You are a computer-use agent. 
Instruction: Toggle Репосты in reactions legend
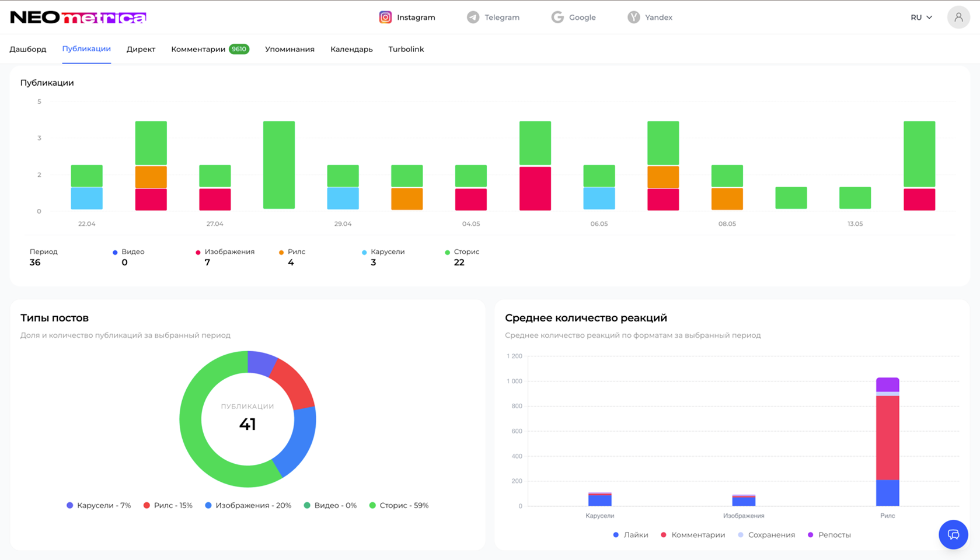(x=829, y=535)
